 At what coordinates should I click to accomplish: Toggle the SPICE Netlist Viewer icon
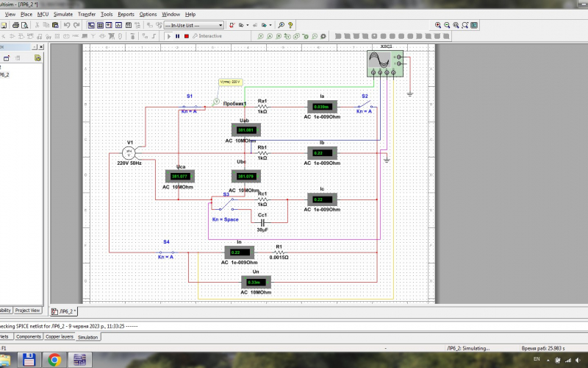click(x=109, y=25)
